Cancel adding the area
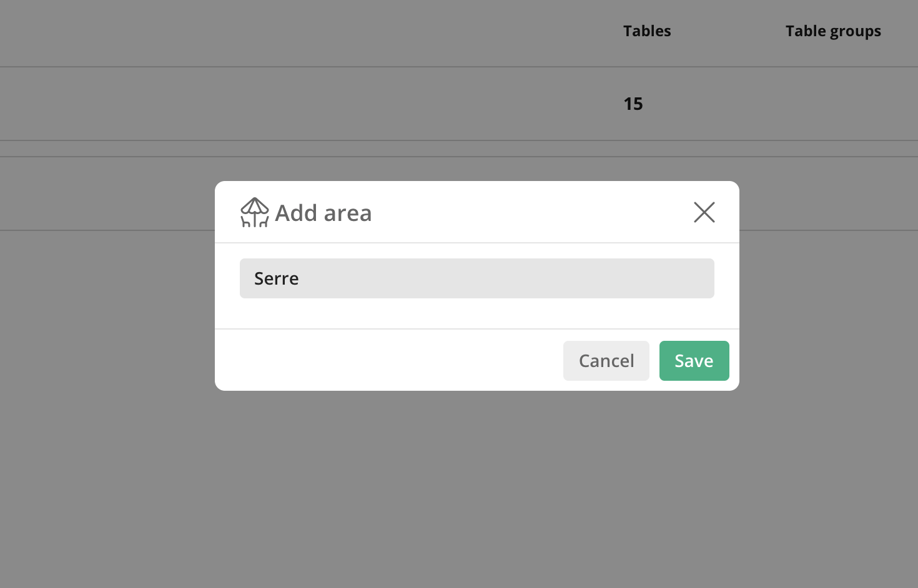The width and height of the screenshot is (918, 588). (606, 361)
